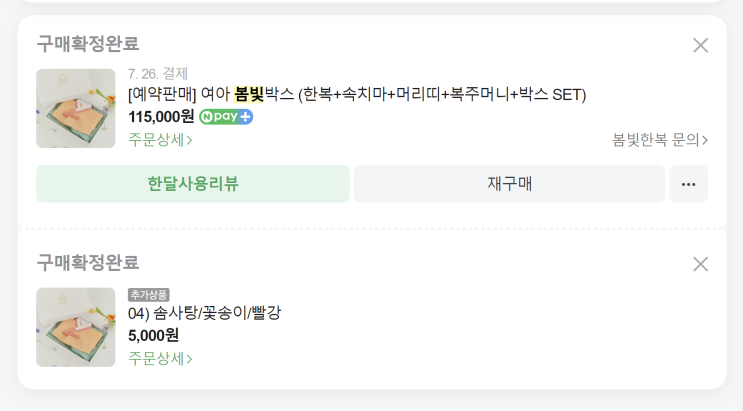The width and height of the screenshot is (743, 411).
Task: Open the 솜사탕/꽃송이/빨강 product thumbnail
Action: pyautogui.click(x=76, y=327)
